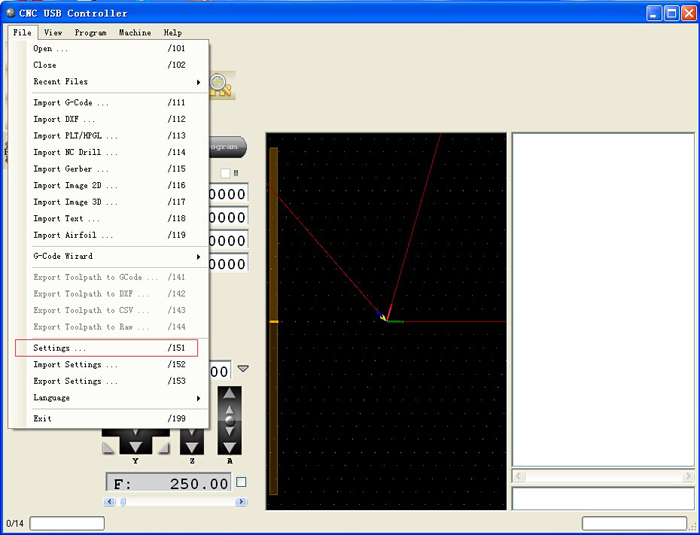Viewport: 700px width, 535px height.
Task: Jog A axis up large arrow
Action: tap(229, 393)
